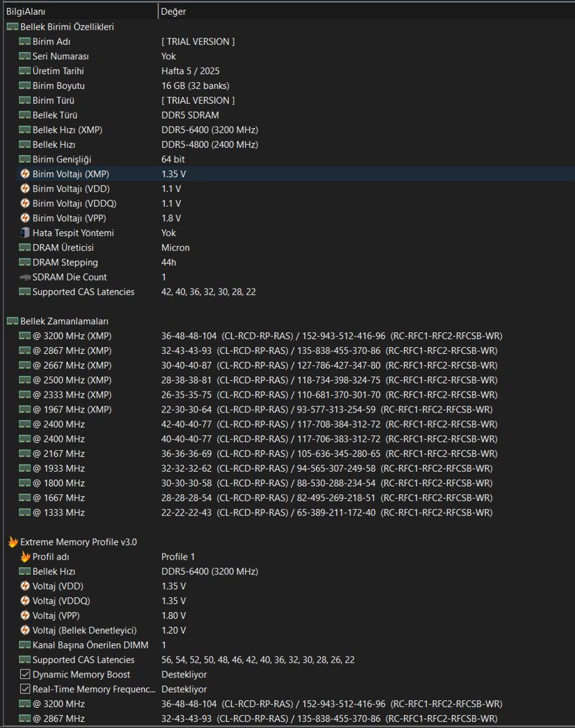Click the timings starting 42-40-40-77

pos(330,425)
